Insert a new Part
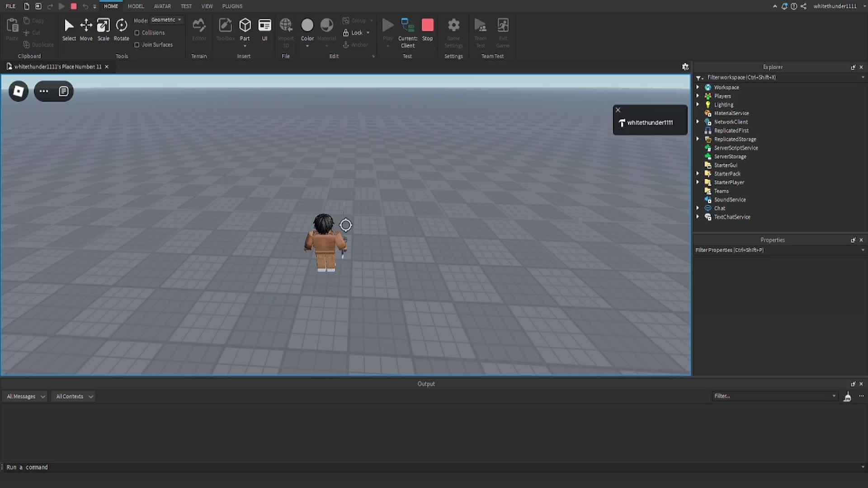 [245, 29]
